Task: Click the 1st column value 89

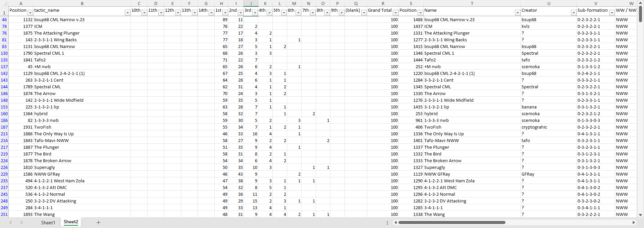Action: pos(221,19)
